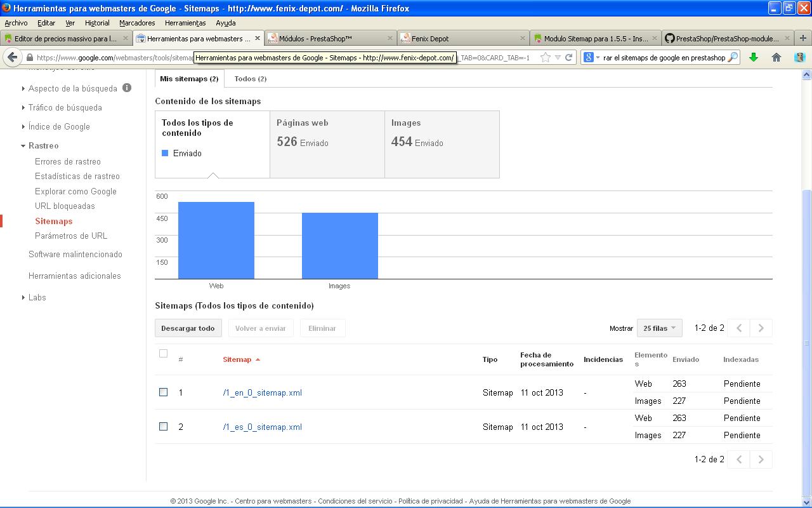This screenshot has height=508, width=812.
Task: Expand Tráfico de búsqueda section
Action: 23,107
